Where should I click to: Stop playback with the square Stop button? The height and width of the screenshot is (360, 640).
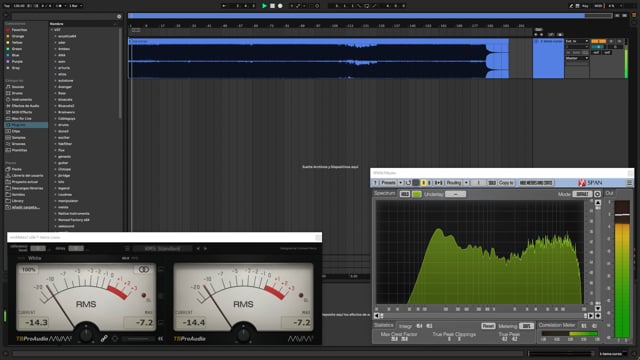pyautogui.click(x=272, y=6)
